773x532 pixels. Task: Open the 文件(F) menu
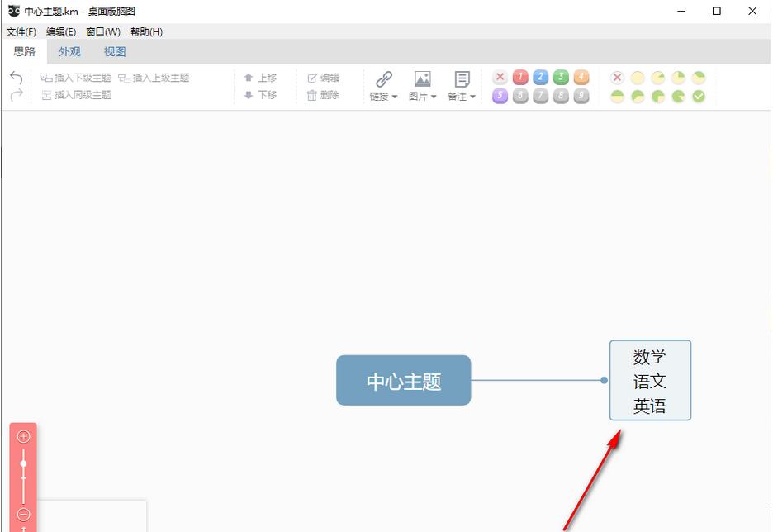point(20,31)
